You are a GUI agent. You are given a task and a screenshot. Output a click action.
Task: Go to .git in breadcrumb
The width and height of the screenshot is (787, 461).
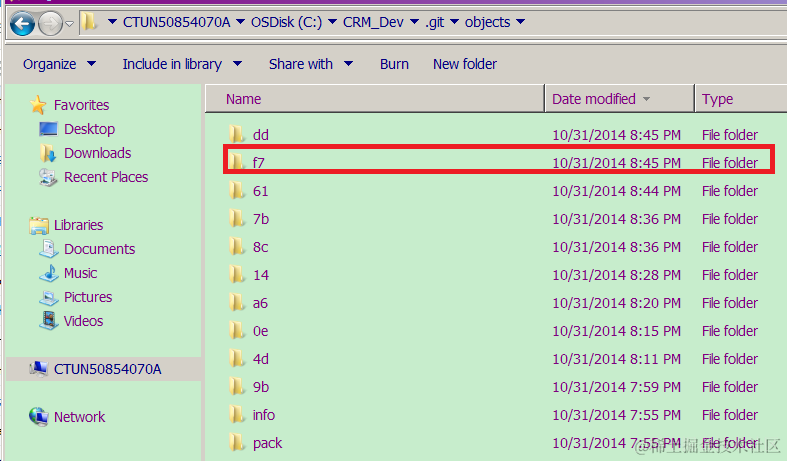point(435,22)
